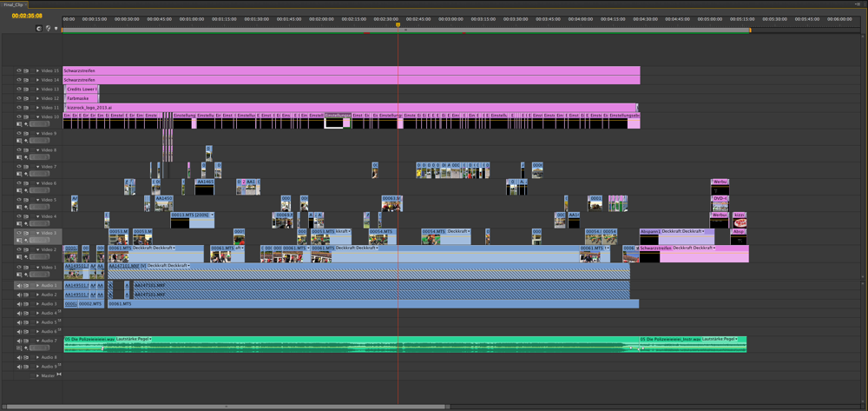Click the Set Display Style icon on Video 10
The height and width of the screenshot is (411, 868).
pos(19,124)
